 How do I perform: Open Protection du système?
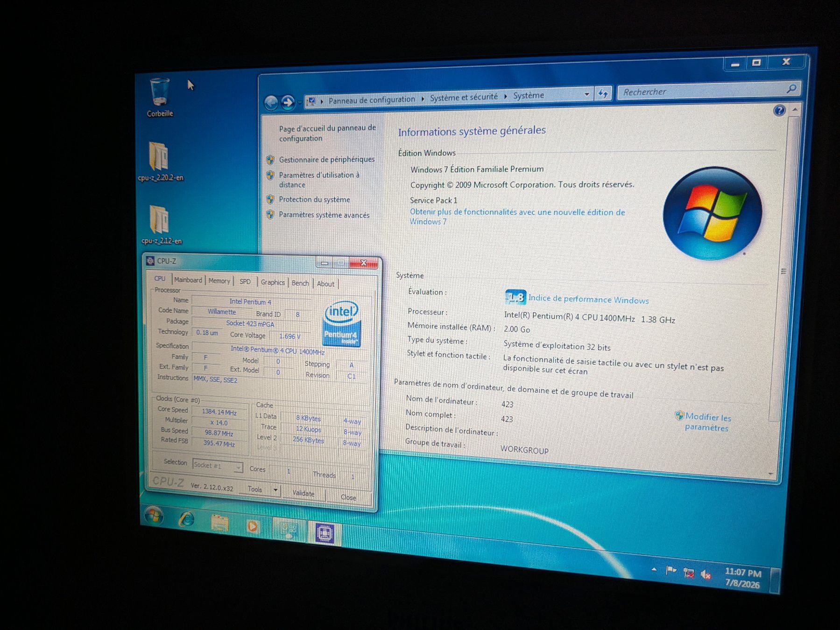coord(314,199)
